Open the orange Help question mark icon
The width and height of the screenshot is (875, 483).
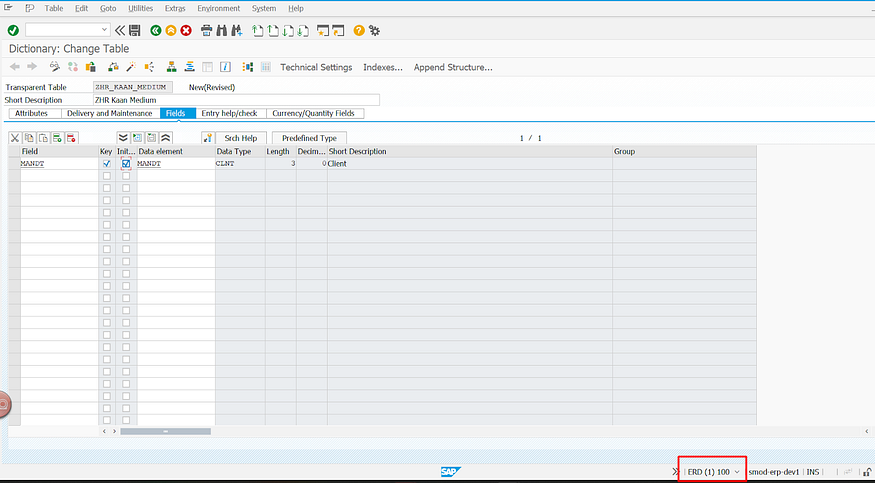[x=359, y=30]
